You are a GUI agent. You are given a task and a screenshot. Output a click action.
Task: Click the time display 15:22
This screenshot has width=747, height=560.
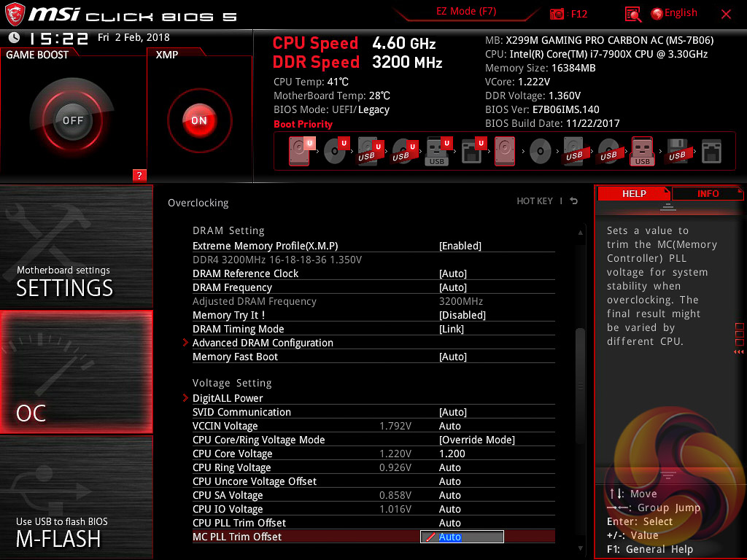[x=58, y=38]
